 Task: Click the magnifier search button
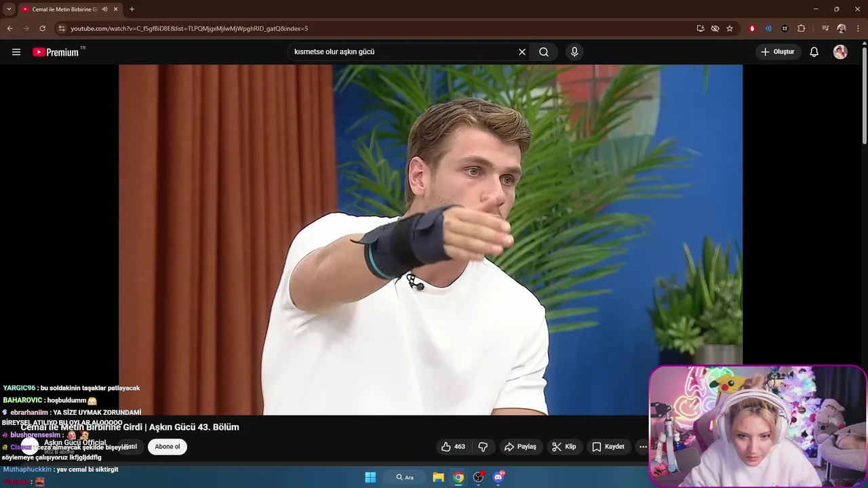(x=544, y=52)
